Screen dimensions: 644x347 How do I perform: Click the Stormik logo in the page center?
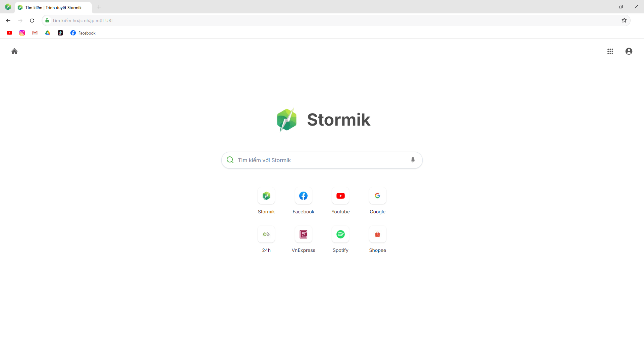click(287, 120)
